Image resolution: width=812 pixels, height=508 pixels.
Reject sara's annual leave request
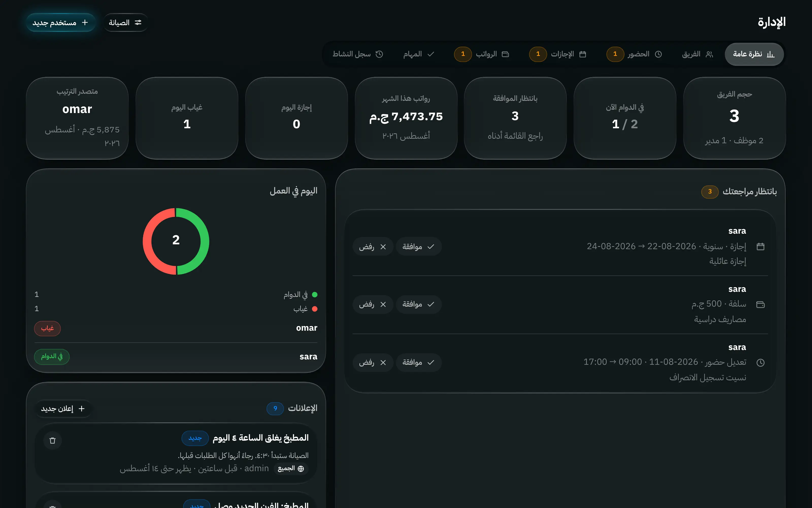point(373,247)
